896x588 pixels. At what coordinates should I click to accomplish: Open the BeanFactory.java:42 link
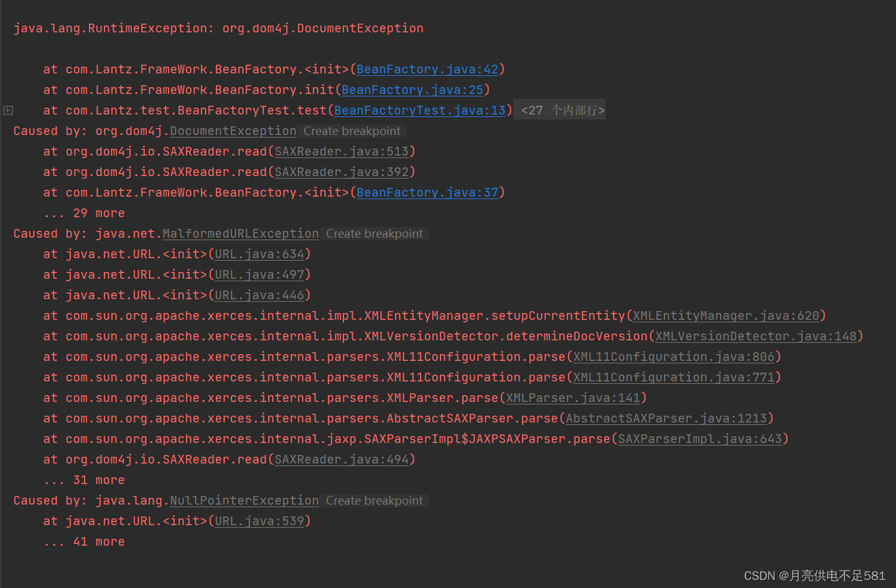427,70
